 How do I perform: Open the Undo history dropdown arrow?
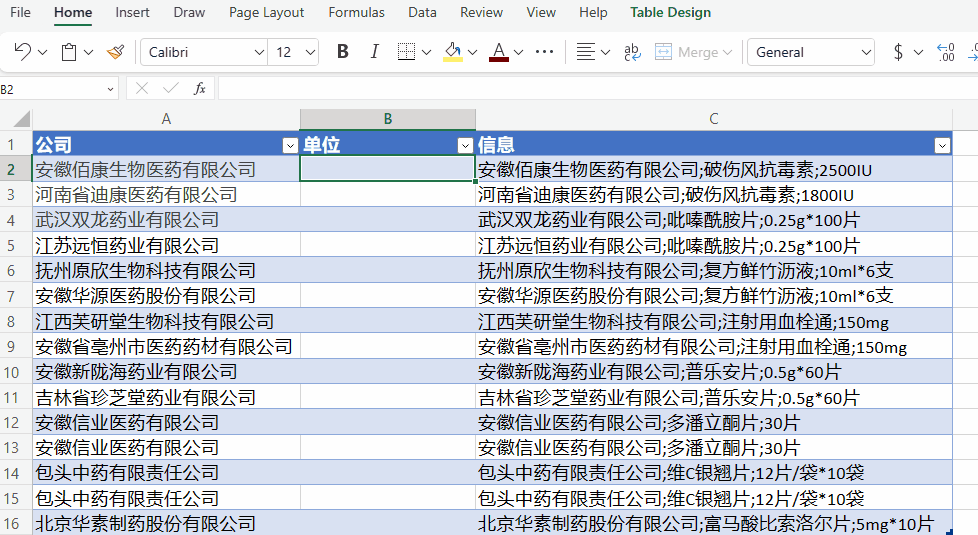point(42,52)
